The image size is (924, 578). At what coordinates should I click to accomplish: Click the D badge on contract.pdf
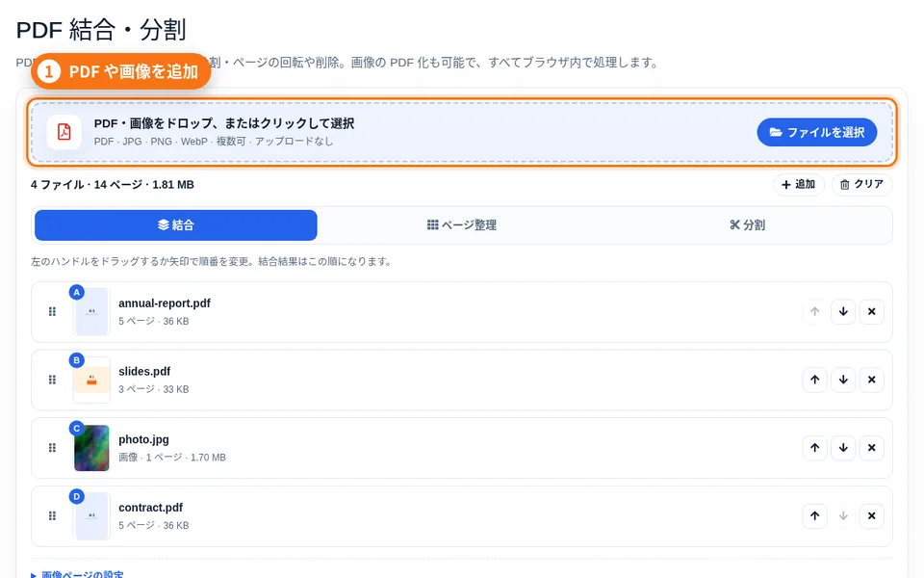coord(77,497)
